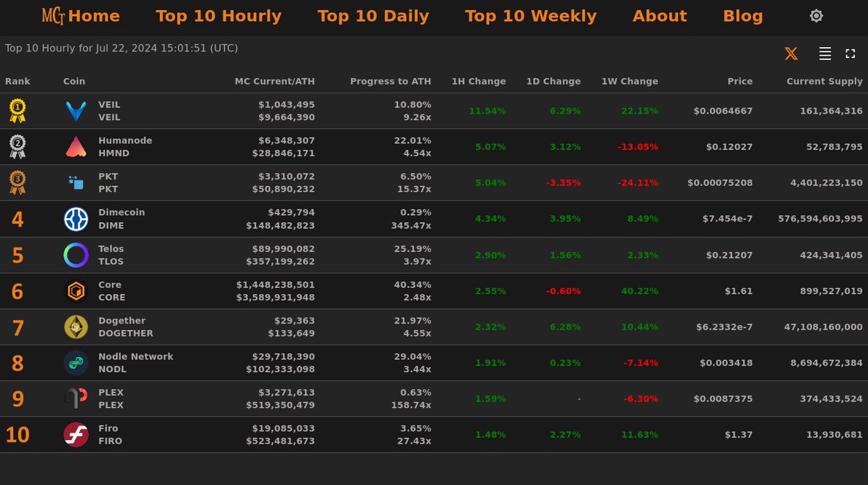868x485 pixels.
Task: Sort by the Price column header
Action: coord(740,81)
